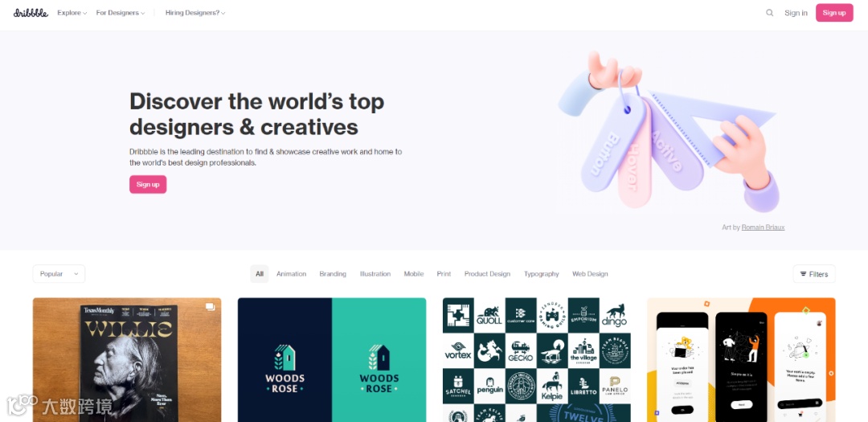Select the All category tab
Viewport: 868px width, 422px height.
pos(259,273)
